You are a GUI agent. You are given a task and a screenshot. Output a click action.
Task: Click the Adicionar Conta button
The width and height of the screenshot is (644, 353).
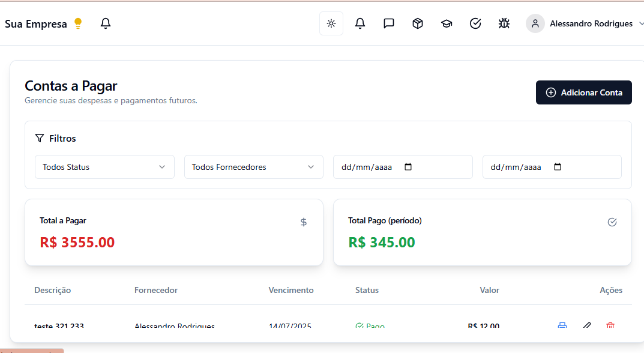583,92
